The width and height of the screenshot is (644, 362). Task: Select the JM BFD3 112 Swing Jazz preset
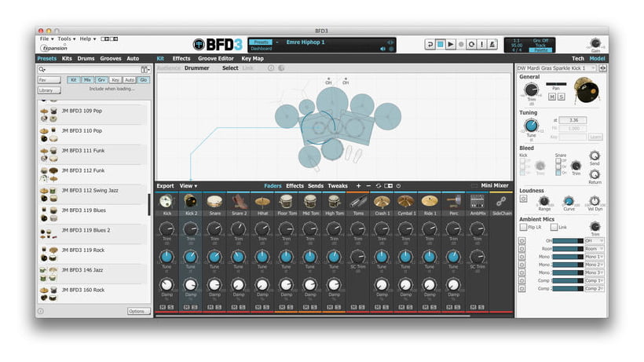tap(93, 194)
